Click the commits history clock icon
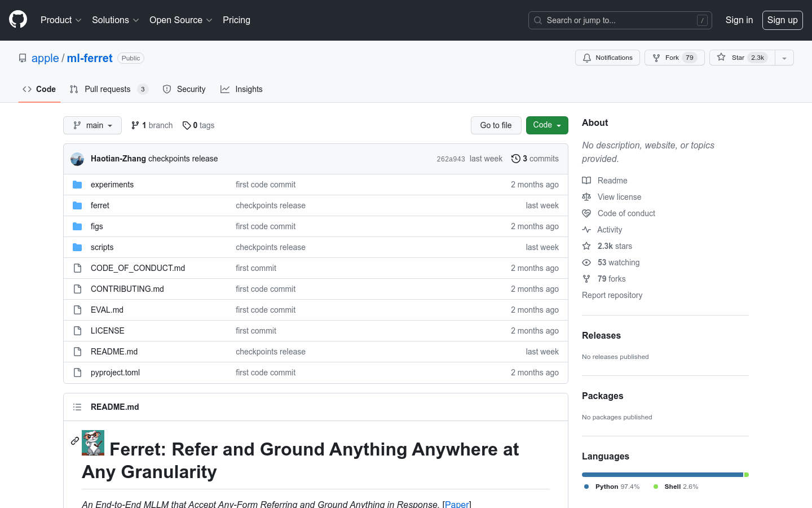Image resolution: width=812 pixels, height=508 pixels. tap(515, 159)
